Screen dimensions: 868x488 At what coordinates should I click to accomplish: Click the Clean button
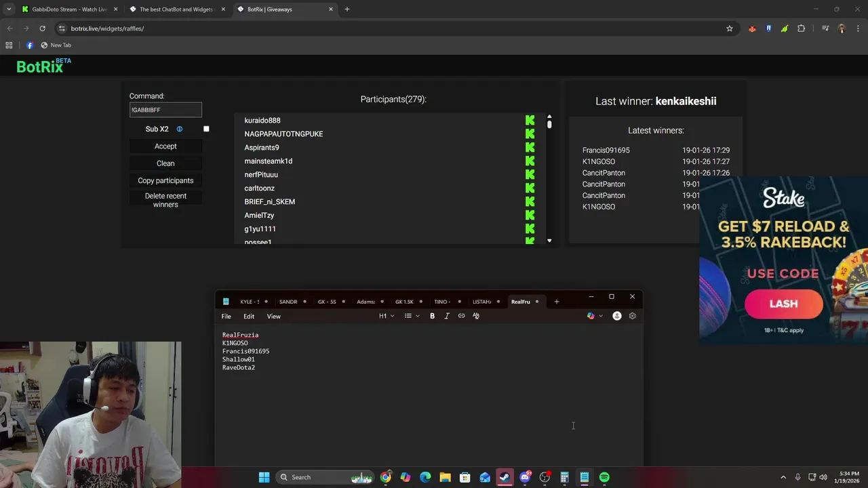click(165, 163)
